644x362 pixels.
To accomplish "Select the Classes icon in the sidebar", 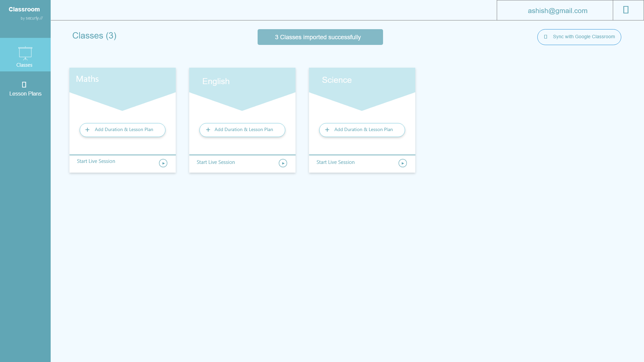I will tap(25, 54).
